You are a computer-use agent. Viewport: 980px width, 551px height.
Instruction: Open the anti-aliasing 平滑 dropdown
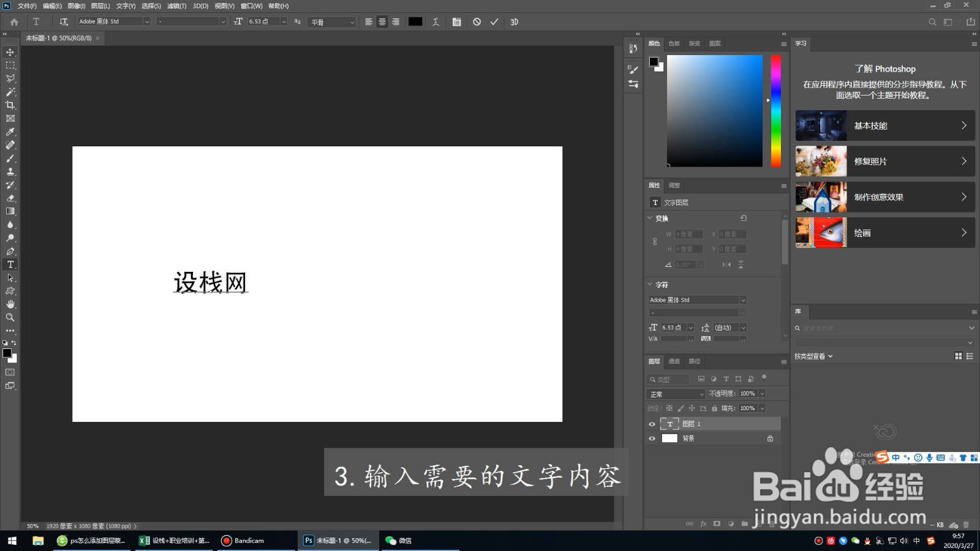coord(332,22)
